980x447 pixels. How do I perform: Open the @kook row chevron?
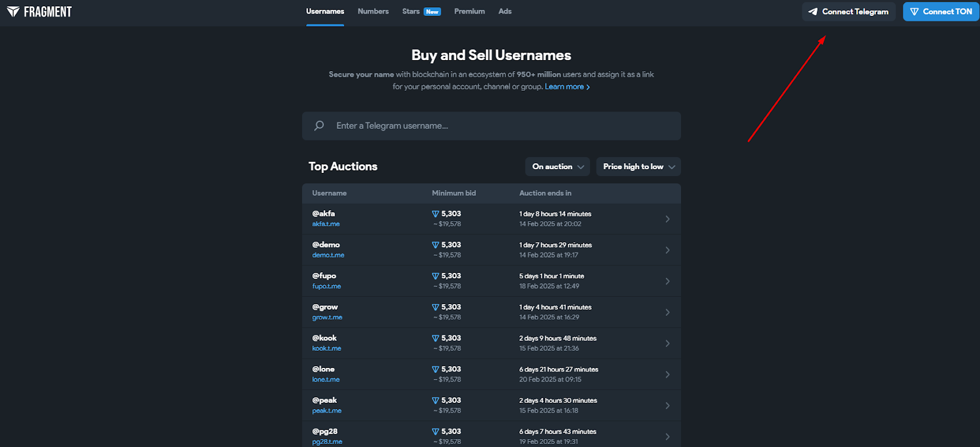[668, 343]
